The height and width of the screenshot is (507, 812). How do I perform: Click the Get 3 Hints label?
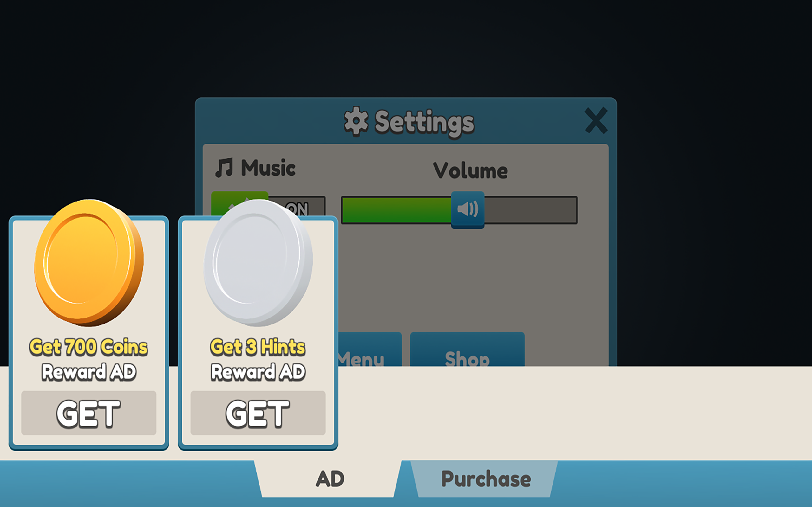click(x=258, y=347)
